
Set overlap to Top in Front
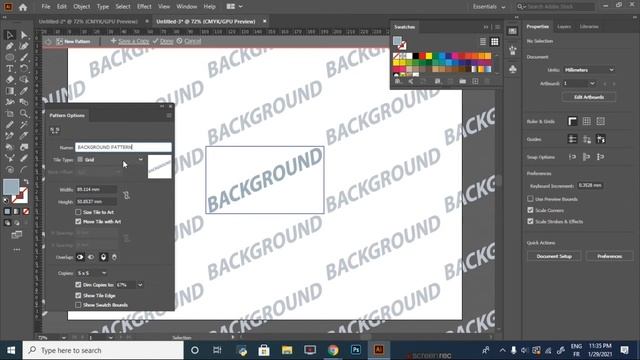coord(103,257)
